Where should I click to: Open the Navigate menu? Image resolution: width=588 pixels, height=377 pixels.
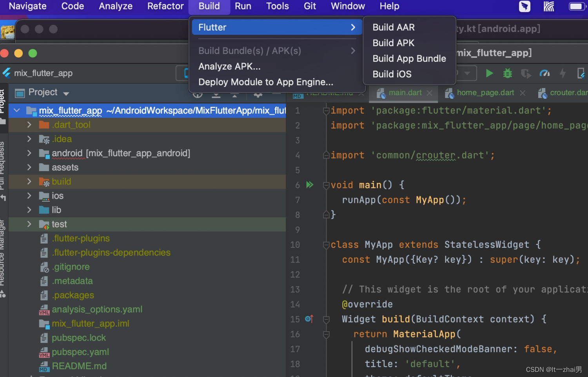pyautogui.click(x=27, y=6)
